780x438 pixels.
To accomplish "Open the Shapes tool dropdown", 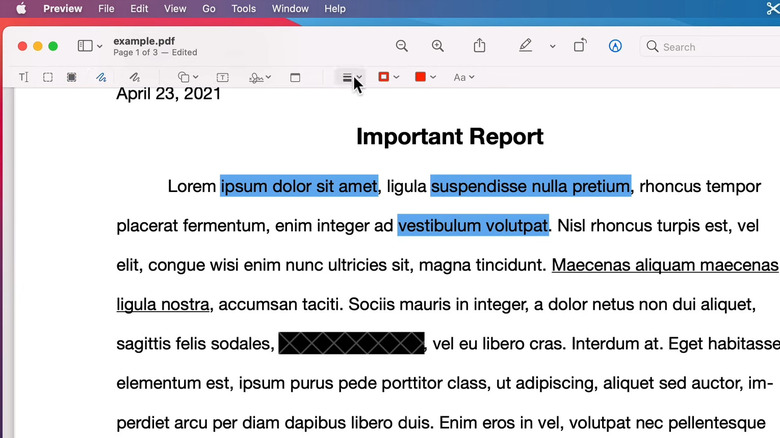I will [x=188, y=77].
